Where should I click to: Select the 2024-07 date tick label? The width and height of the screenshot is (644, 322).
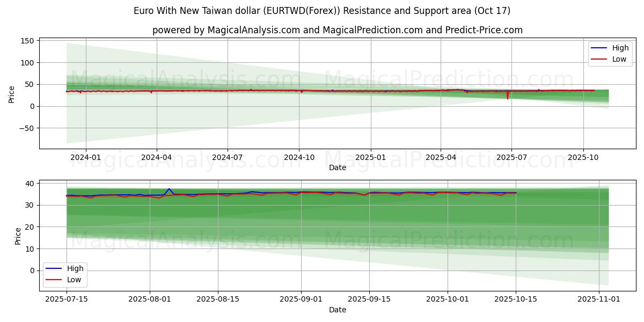click(228, 157)
